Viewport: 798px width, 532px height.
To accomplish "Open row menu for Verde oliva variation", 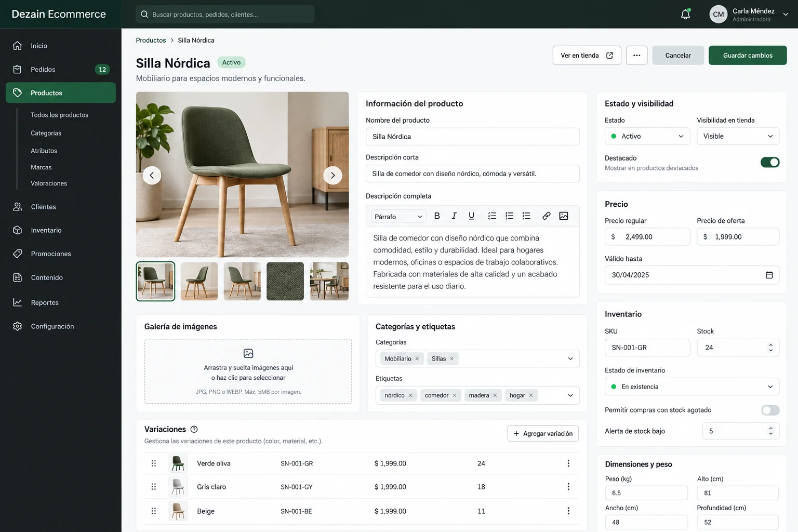I will 568,463.
